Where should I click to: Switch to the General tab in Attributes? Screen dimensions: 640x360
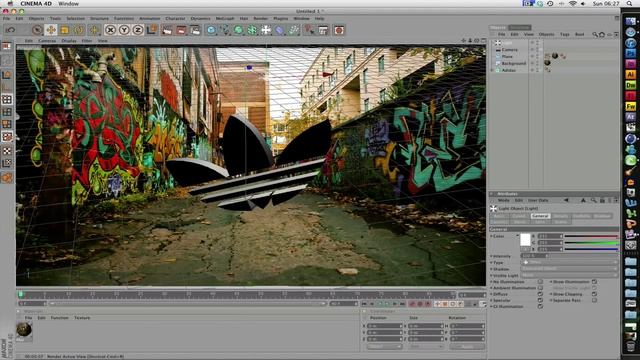point(540,216)
